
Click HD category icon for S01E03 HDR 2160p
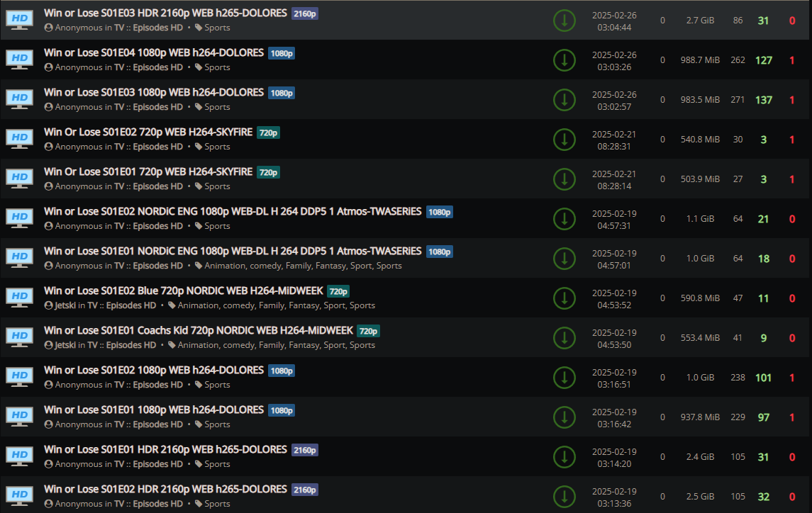(20, 20)
